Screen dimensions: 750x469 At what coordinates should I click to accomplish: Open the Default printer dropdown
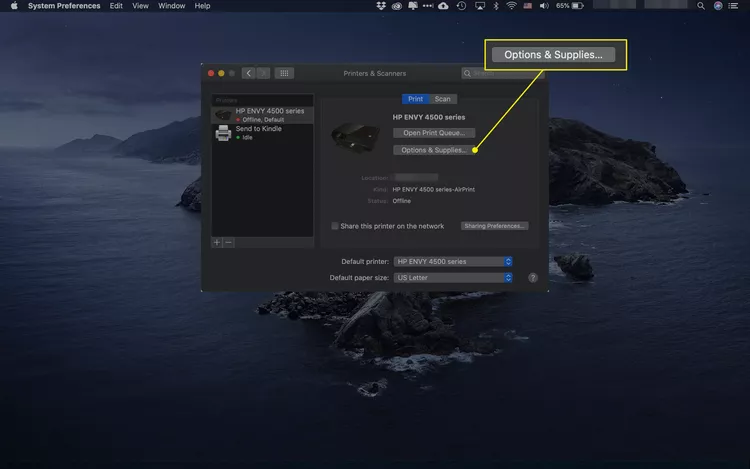coord(453,261)
